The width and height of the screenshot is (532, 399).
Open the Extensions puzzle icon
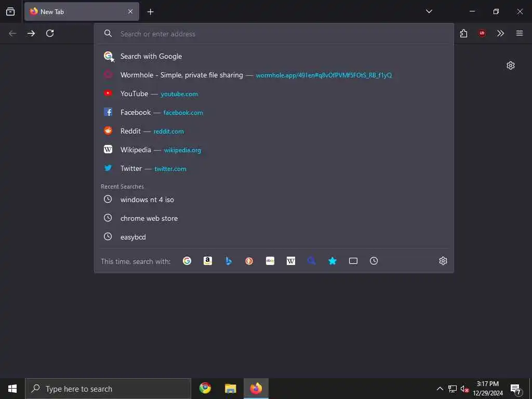click(463, 33)
